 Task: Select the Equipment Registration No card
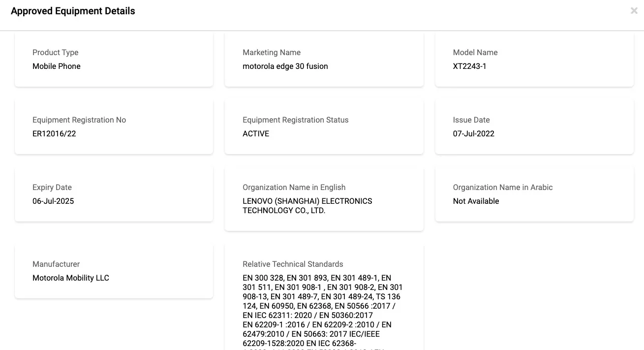[x=114, y=127]
